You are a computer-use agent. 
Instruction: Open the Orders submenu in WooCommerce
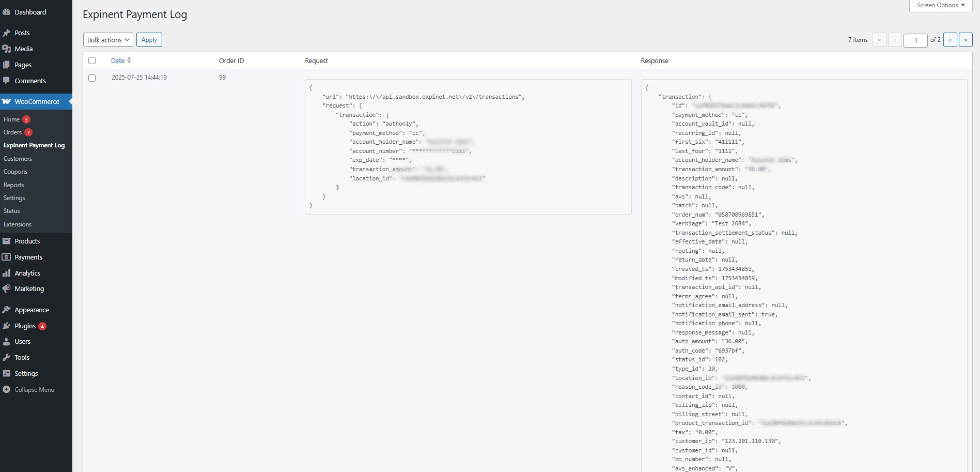click(x=13, y=132)
